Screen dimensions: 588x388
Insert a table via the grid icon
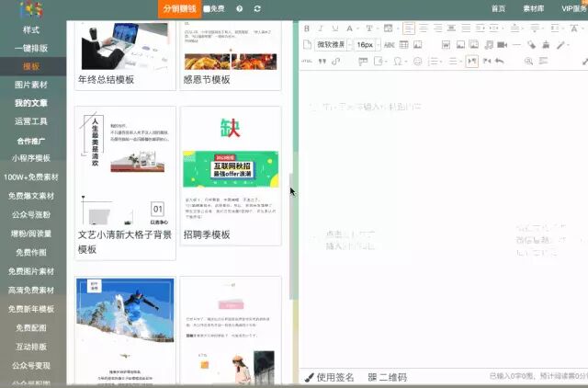click(x=403, y=45)
